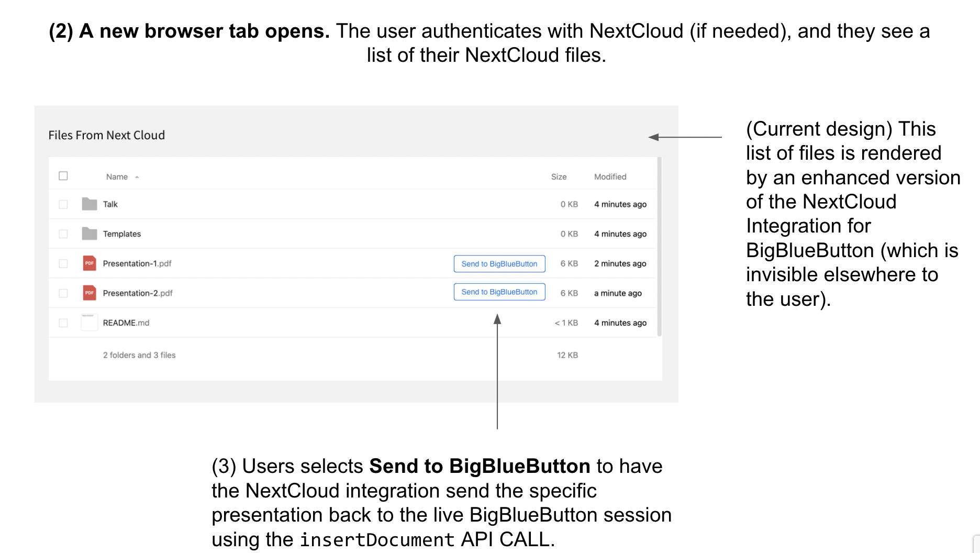Open the Templates folder
Viewport: 980px width, 553px height.
point(121,234)
